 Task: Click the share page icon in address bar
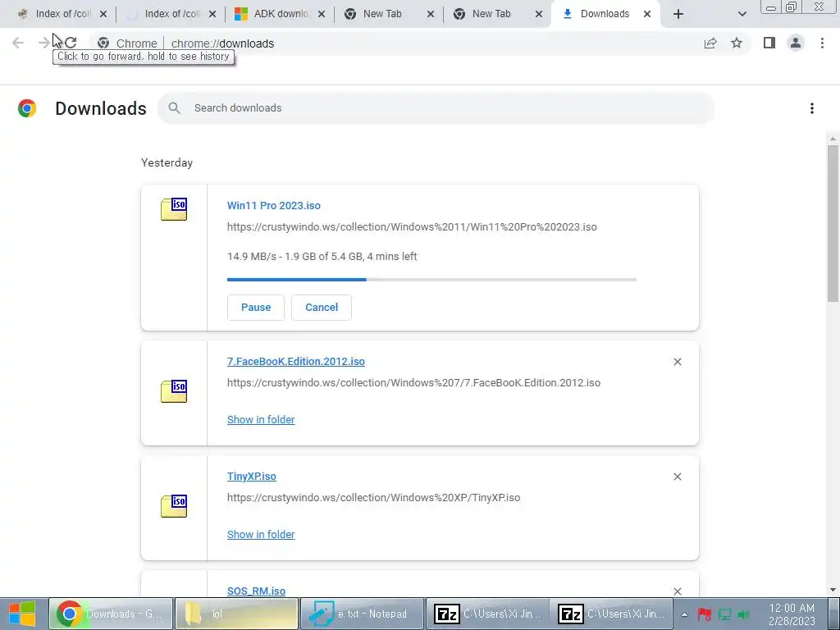click(x=710, y=43)
